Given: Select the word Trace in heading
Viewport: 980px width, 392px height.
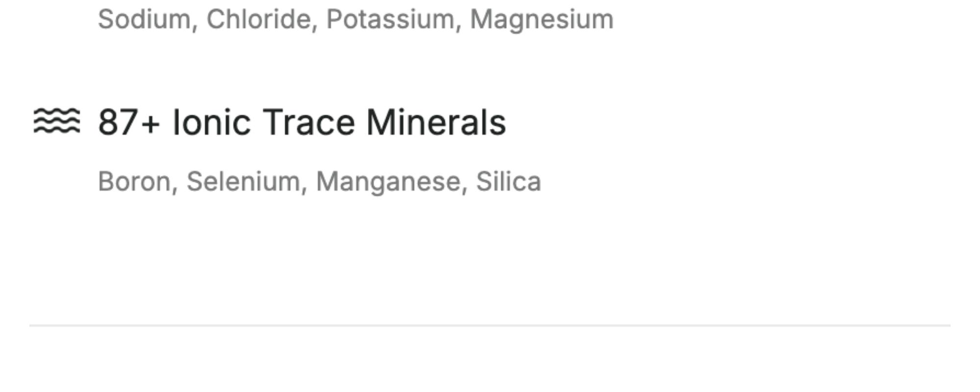Looking at the screenshot, I should click(308, 122).
